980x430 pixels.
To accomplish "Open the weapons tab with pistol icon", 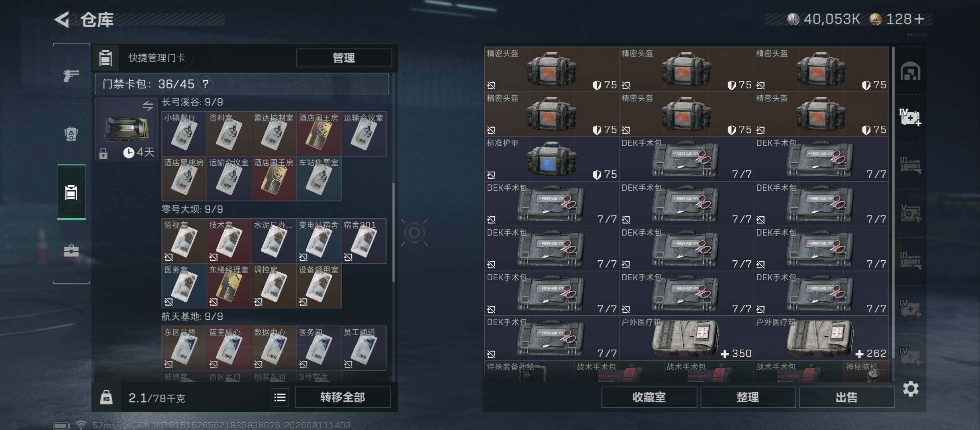I will [71, 74].
